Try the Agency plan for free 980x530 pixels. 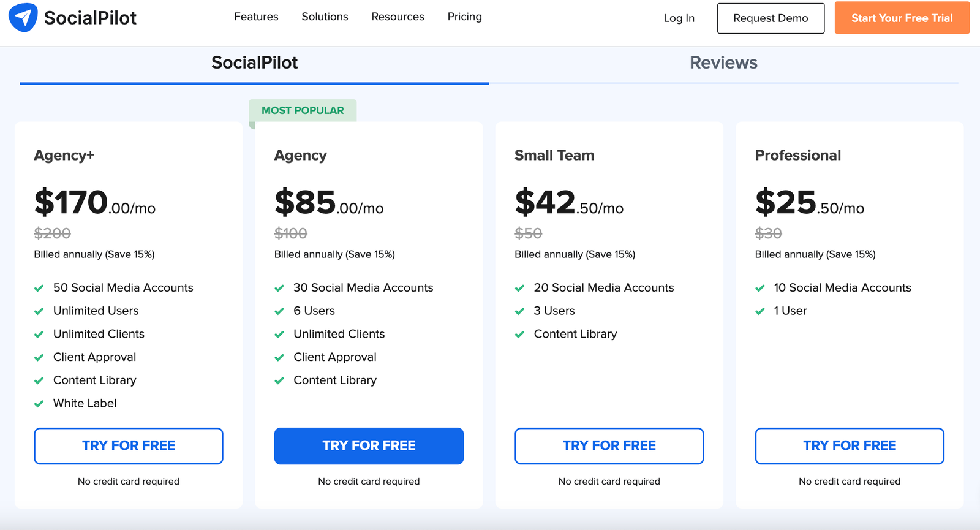pos(369,446)
